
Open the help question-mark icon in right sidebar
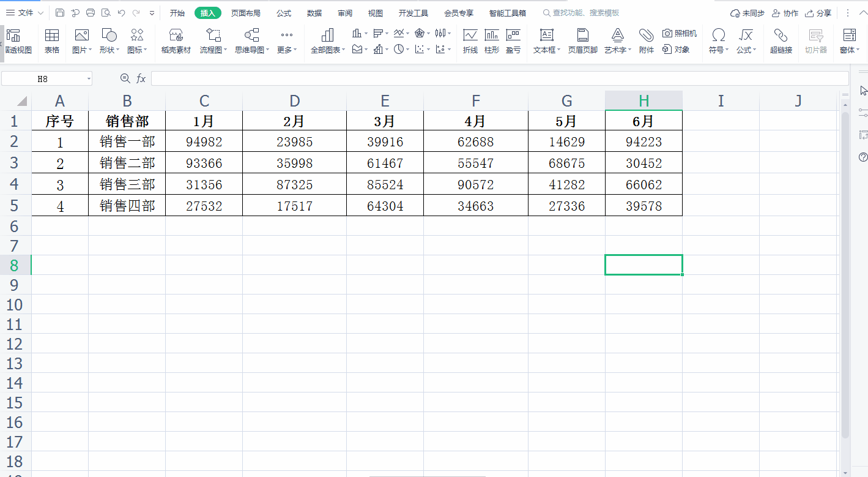point(863,157)
